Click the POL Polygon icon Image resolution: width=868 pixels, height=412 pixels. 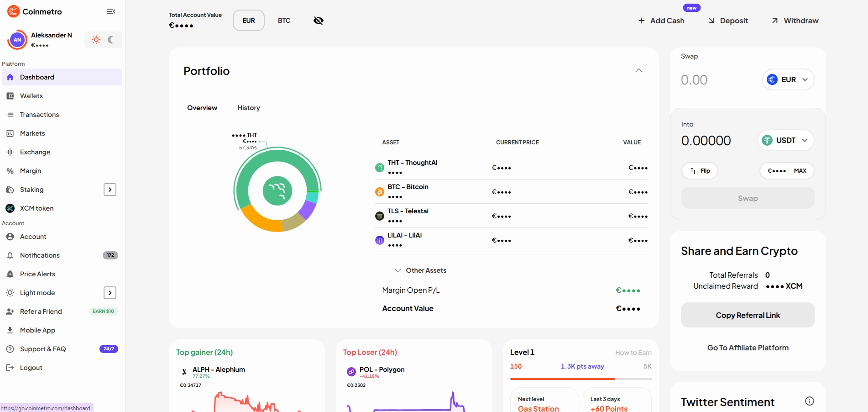(351, 372)
